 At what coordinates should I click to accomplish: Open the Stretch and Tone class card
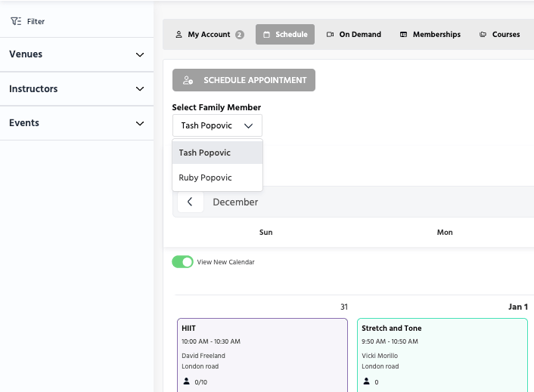pos(442,355)
